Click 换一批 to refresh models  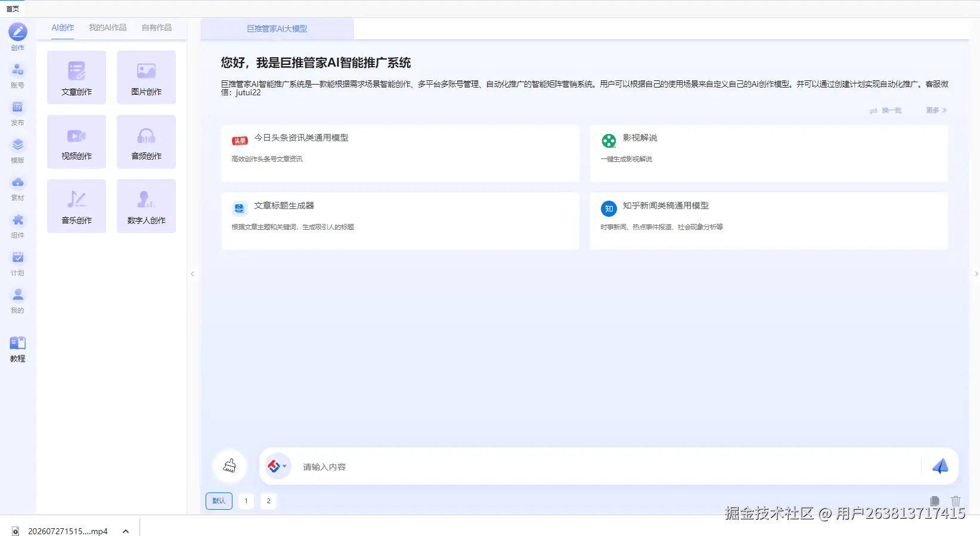coord(886,111)
